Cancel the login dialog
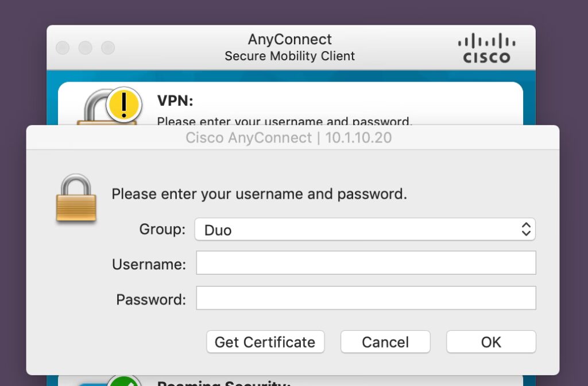Image resolution: width=588 pixels, height=386 pixels. tap(385, 342)
